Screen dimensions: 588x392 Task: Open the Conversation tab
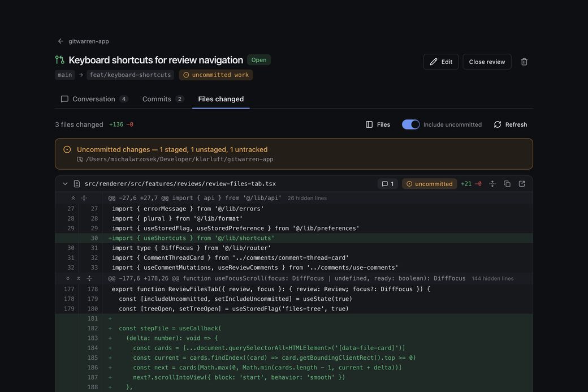coord(94,99)
